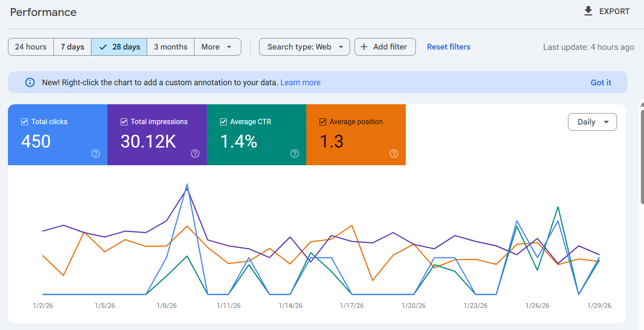Select the 7 days date range
The width and height of the screenshot is (644, 330).
(x=72, y=47)
